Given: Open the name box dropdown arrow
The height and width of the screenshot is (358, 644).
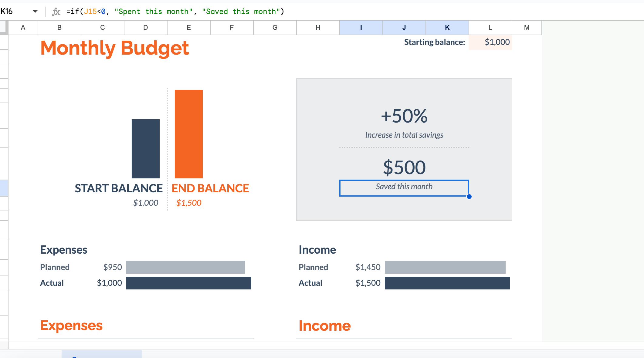Looking at the screenshot, I should (x=35, y=12).
